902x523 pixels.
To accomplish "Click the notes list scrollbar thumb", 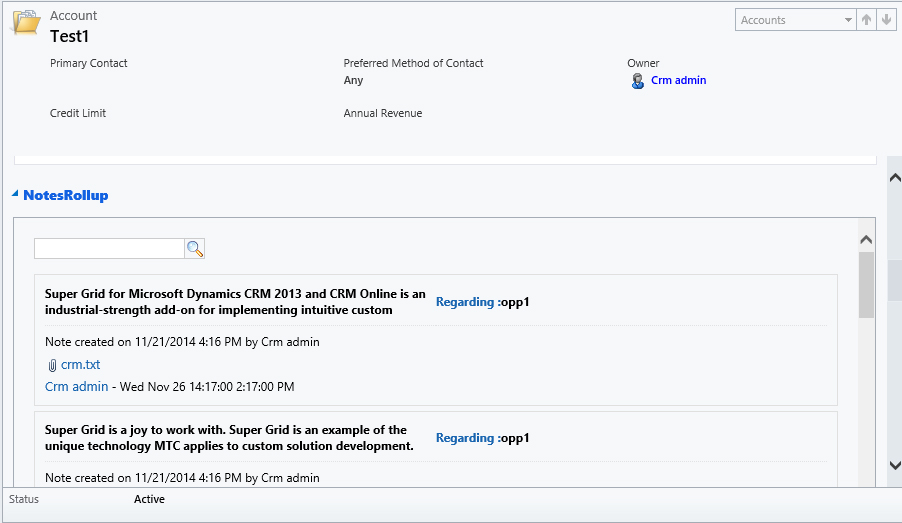I will click(x=866, y=284).
